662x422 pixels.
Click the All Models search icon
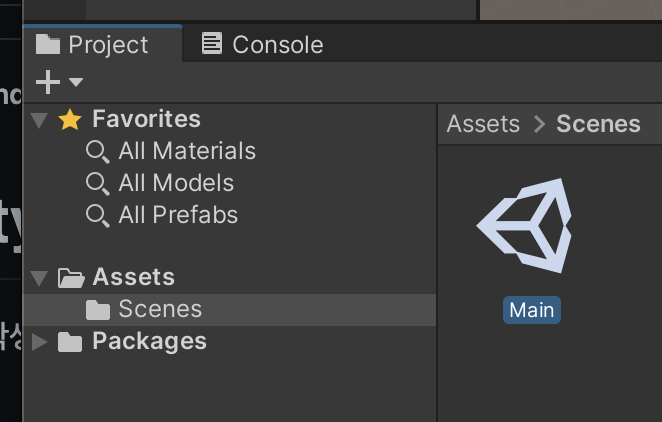tap(98, 184)
